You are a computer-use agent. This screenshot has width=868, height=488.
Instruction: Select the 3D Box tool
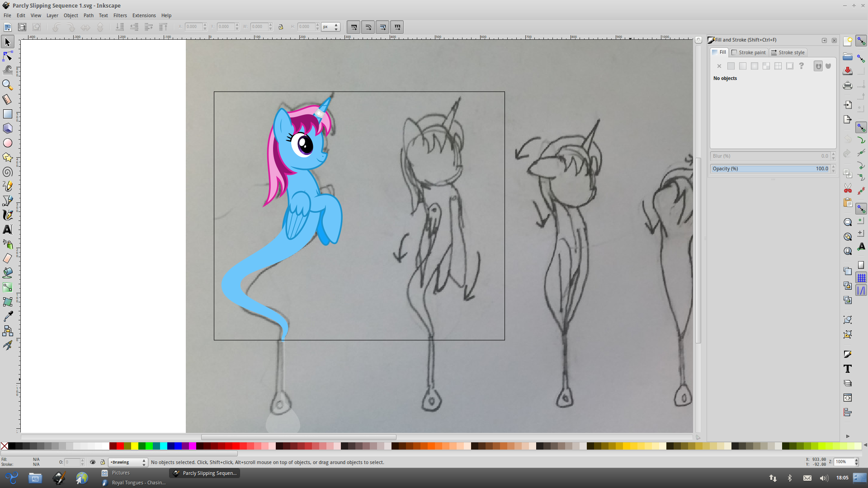tap(8, 128)
